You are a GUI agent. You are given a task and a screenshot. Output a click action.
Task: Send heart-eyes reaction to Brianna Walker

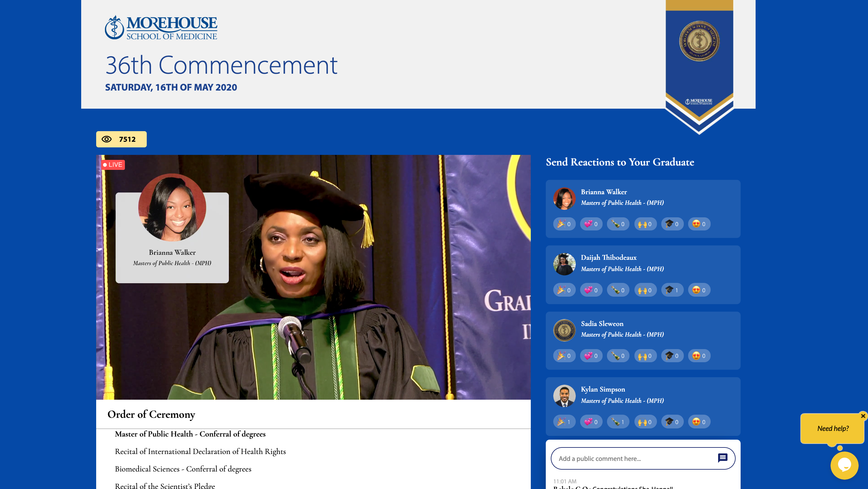coord(699,224)
